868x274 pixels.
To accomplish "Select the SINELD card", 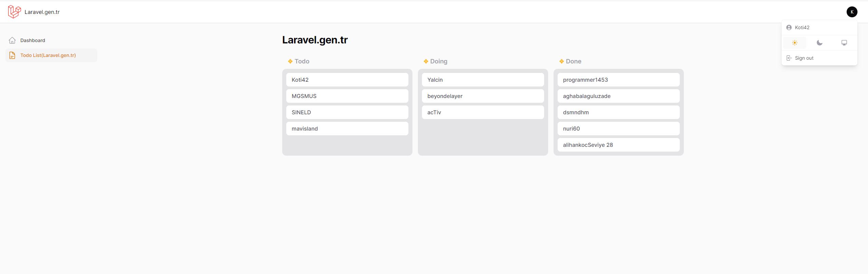I will point(347,112).
